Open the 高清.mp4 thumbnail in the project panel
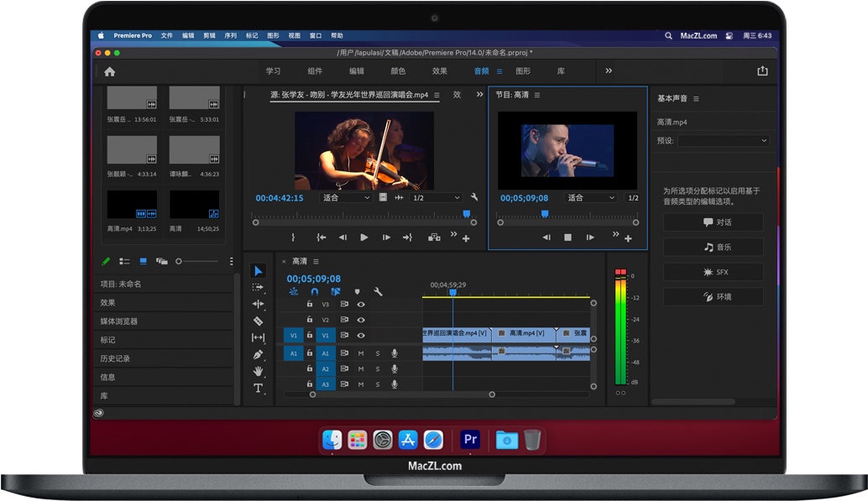 131,204
